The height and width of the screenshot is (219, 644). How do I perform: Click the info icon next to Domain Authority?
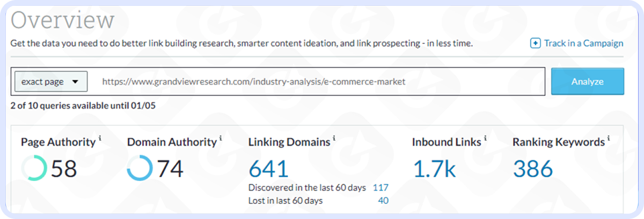coord(221,139)
